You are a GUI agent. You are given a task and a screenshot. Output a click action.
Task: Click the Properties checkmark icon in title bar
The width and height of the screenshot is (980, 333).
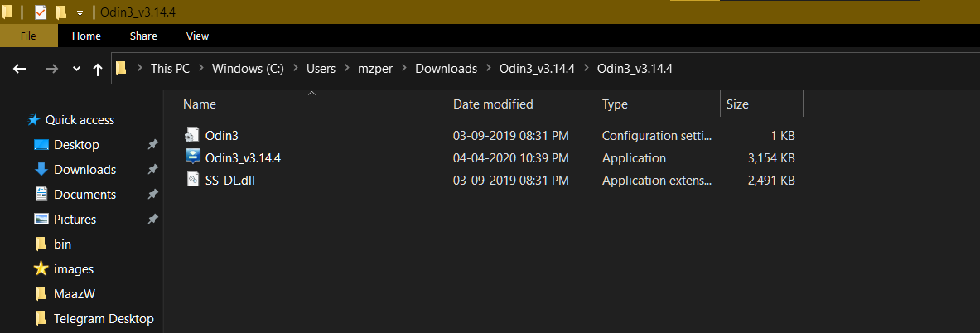coord(40,12)
